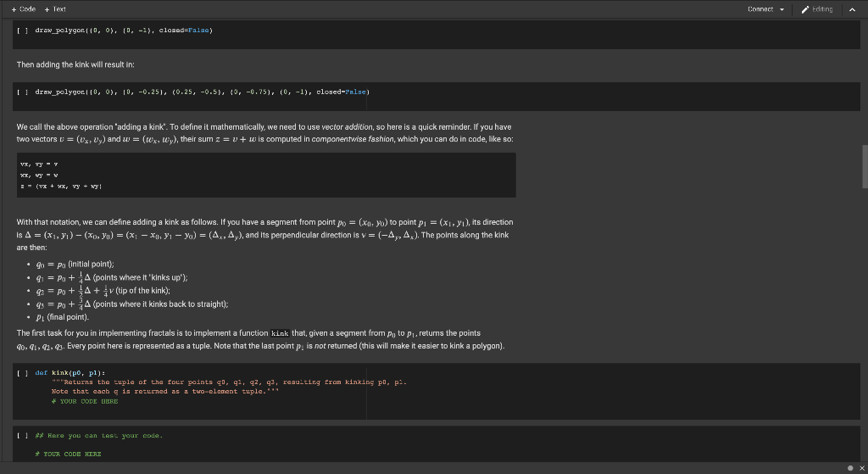Run the first draw_polygon cell via its bracket
Screen dimensions: 868x474
tap(24, 29)
